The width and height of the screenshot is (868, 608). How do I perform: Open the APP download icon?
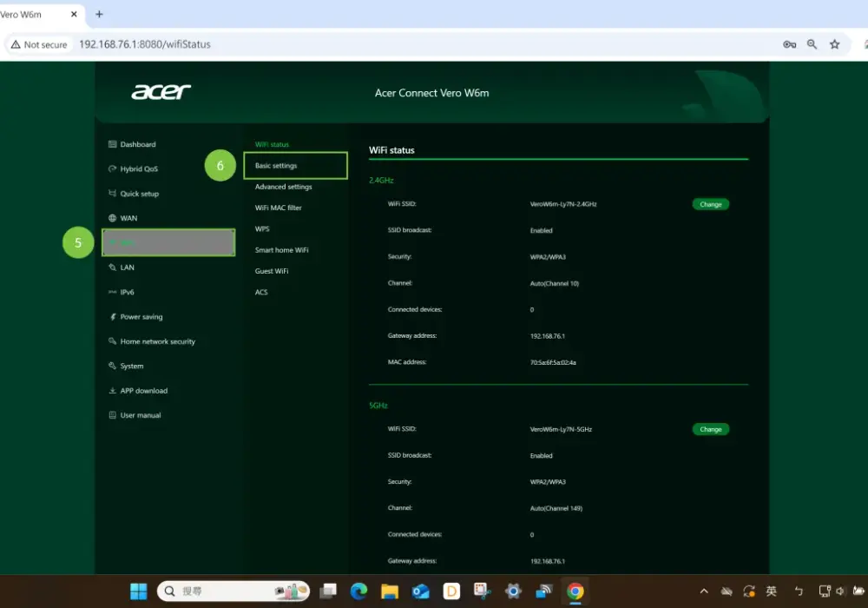(112, 390)
